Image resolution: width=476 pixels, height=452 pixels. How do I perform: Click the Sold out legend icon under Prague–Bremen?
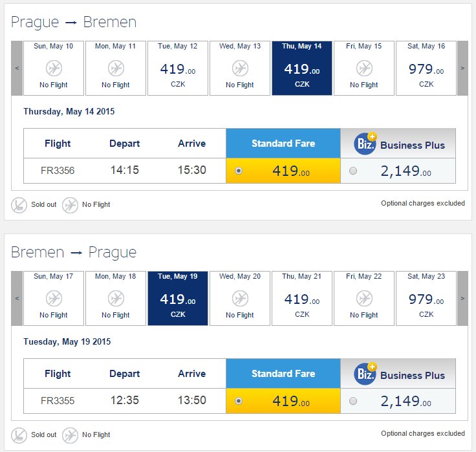click(19, 205)
